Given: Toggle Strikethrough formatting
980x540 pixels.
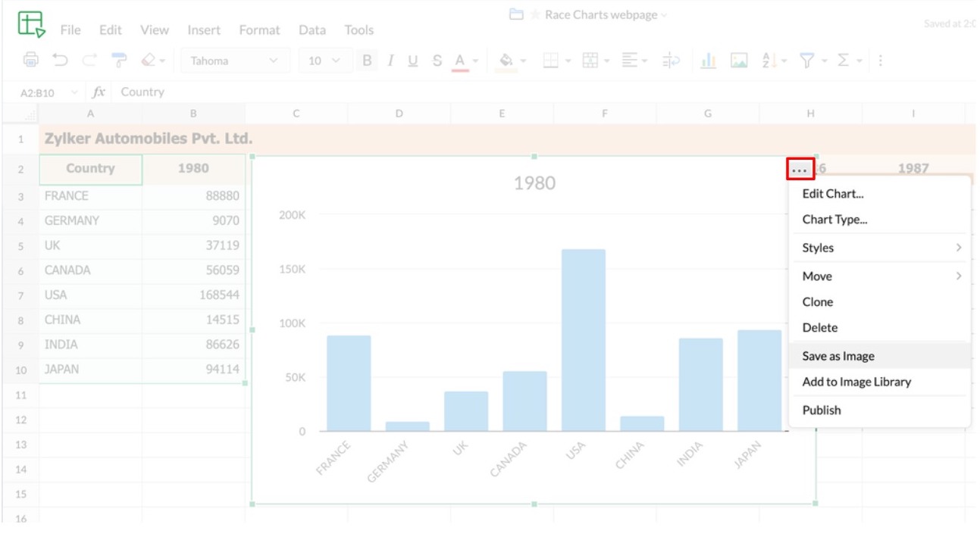Looking at the screenshot, I should (x=437, y=61).
